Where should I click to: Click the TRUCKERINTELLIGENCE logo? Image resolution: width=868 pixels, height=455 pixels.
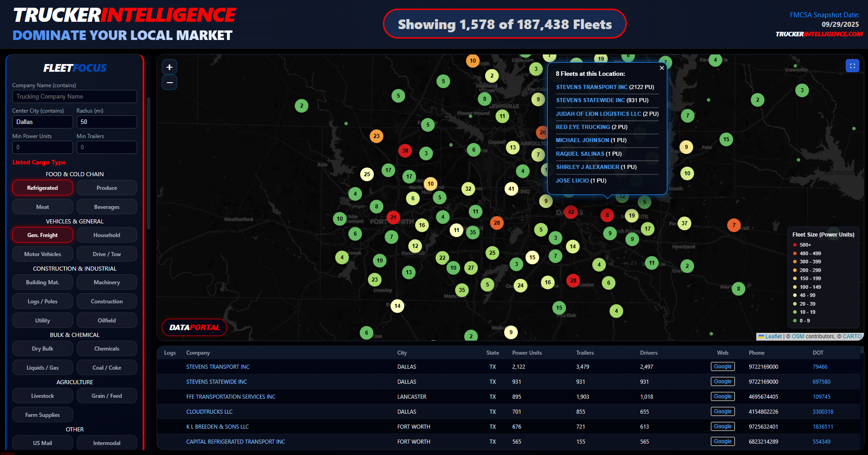(123, 15)
